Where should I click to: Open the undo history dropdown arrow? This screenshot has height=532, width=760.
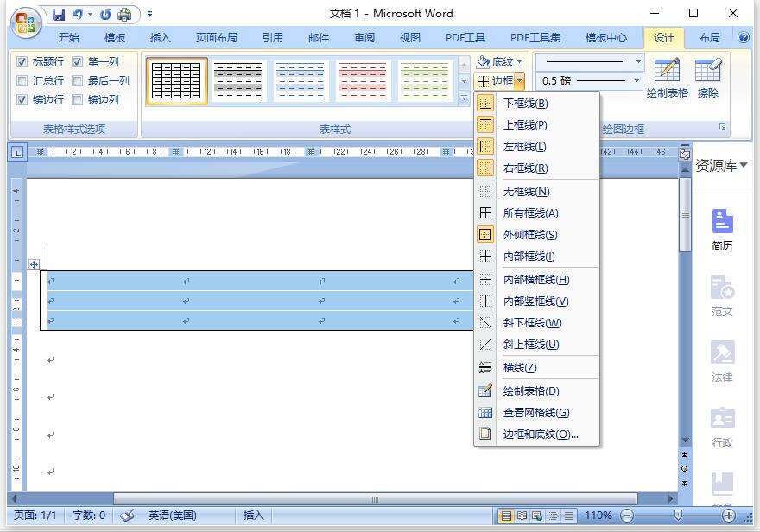90,15
